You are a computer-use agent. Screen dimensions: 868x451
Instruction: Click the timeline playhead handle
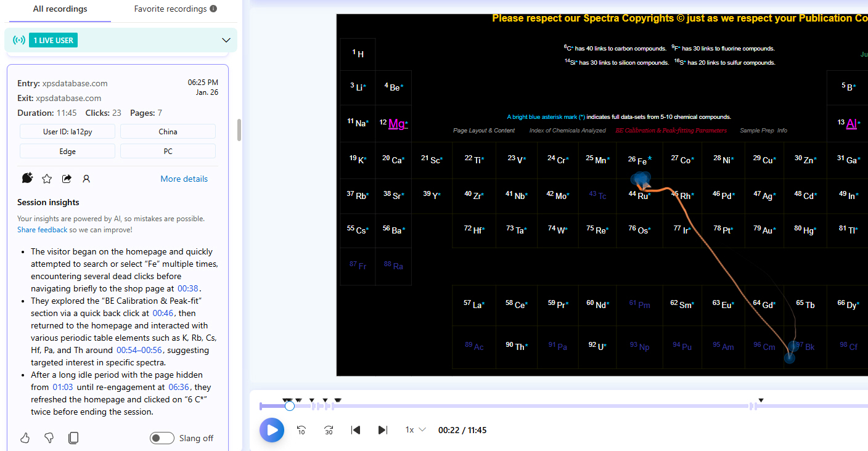pos(289,406)
